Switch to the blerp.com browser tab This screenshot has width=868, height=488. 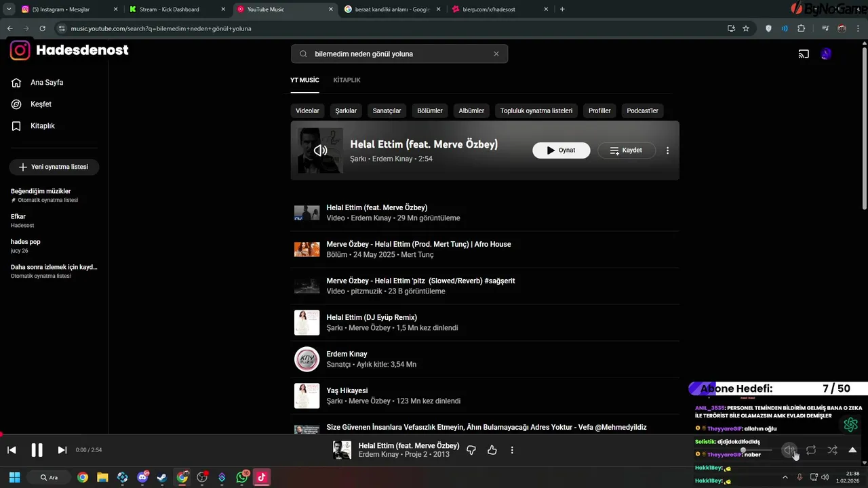(500, 9)
